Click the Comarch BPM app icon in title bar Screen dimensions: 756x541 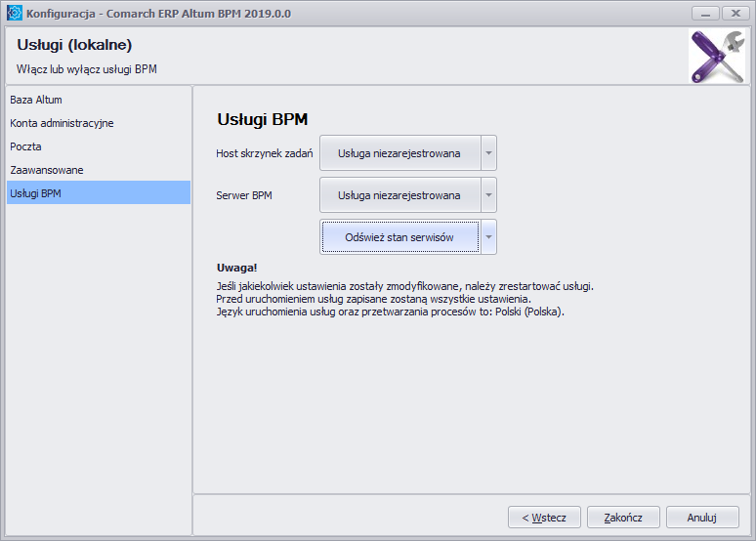[14, 13]
